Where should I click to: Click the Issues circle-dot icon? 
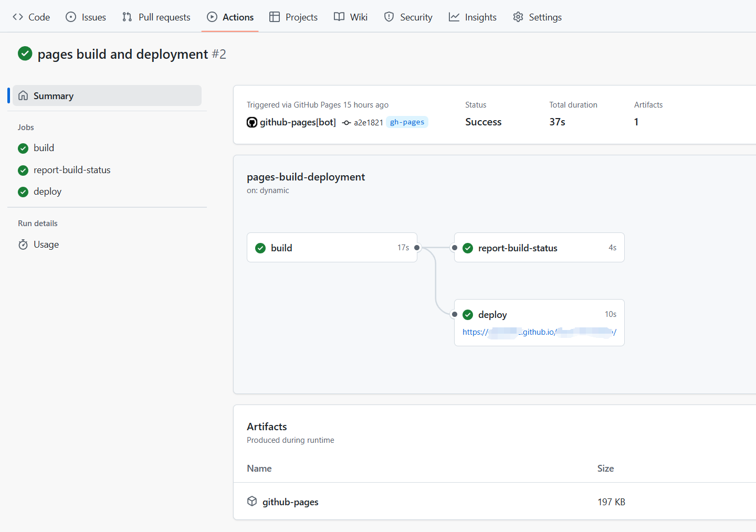(71, 17)
